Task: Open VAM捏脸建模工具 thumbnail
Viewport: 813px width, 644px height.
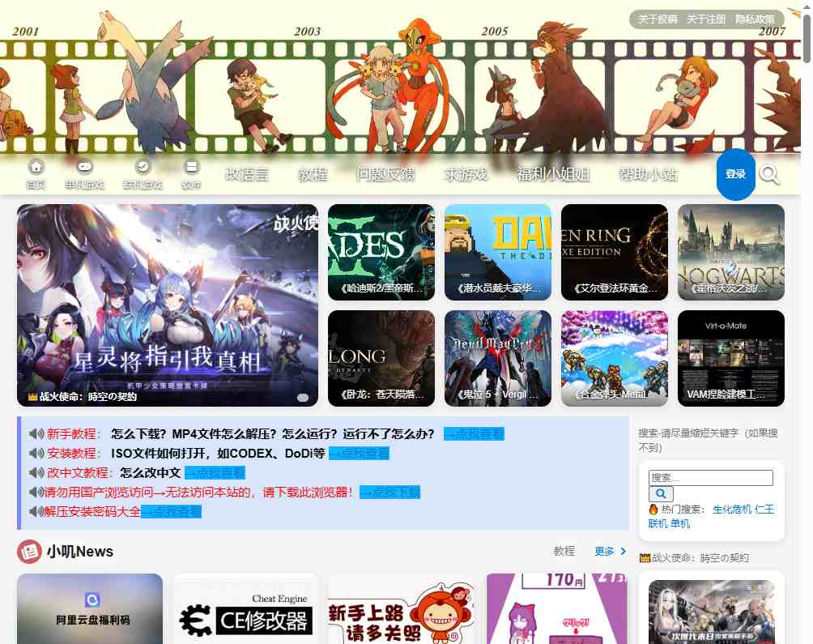Action: point(731,358)
